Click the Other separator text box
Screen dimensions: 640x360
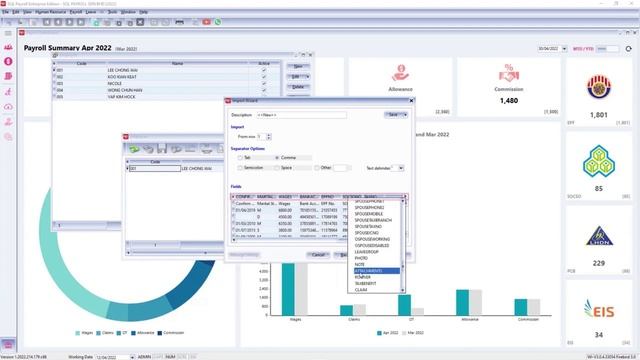[x=340, y=168]
